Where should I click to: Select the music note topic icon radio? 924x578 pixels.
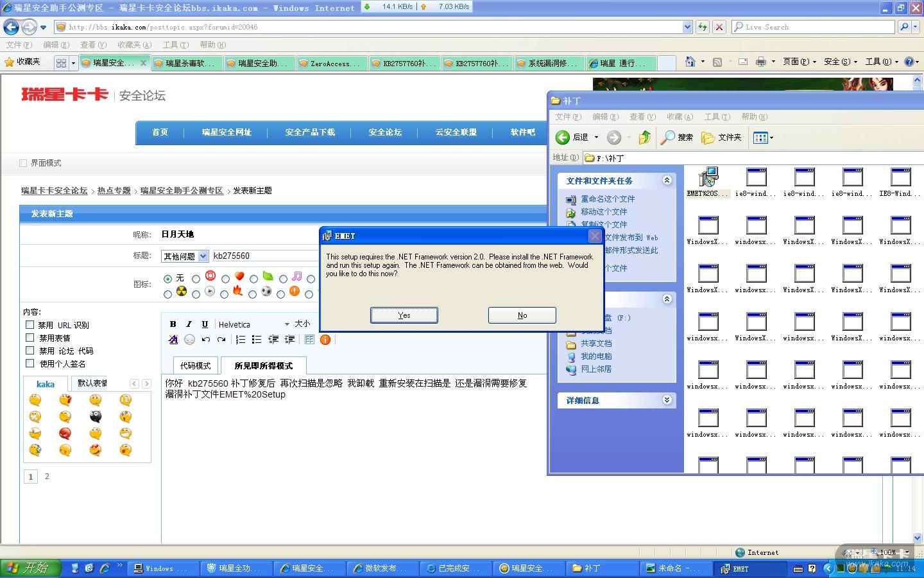(x=283, y=279)
